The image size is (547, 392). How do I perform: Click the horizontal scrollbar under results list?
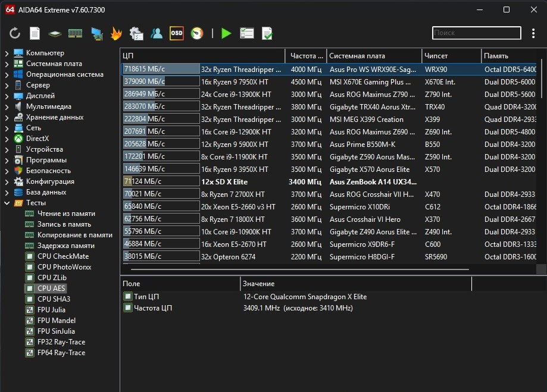pyautogui.click(x=298, y=269)
